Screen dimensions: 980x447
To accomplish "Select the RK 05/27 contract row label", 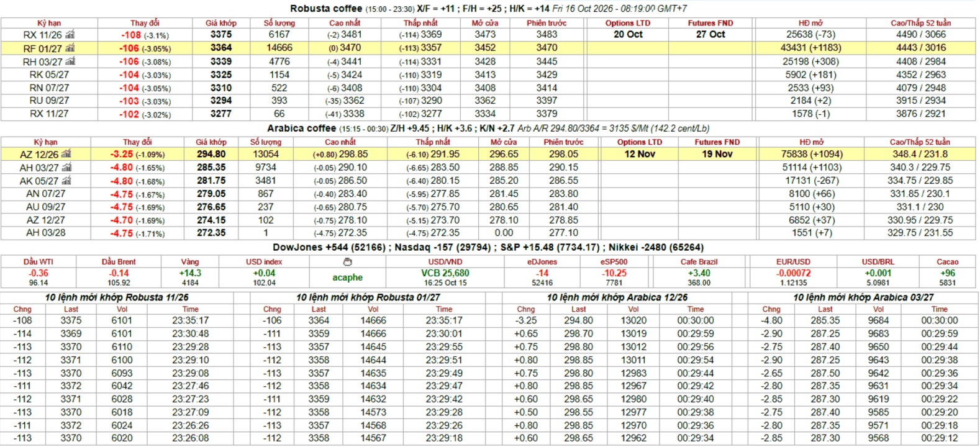I will pos(49,74).
